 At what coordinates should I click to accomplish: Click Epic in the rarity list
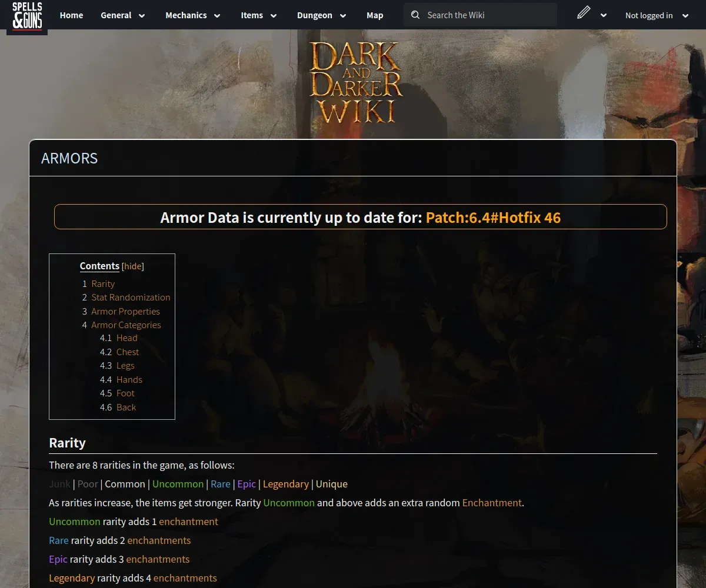point(247,484)
